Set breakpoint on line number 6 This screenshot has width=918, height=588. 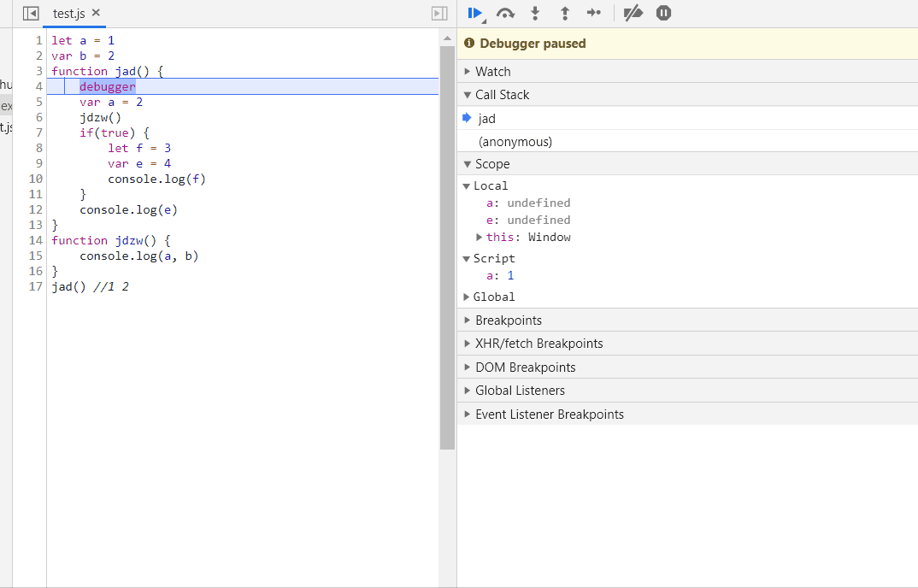38,117
